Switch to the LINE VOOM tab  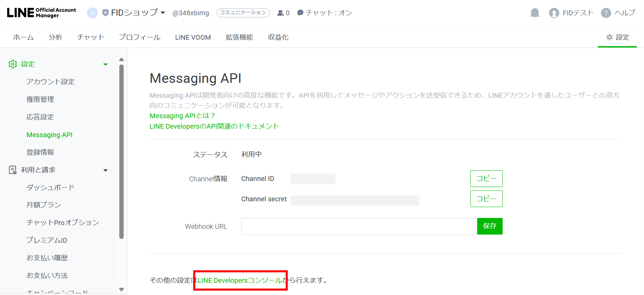(x=193, y=37)
